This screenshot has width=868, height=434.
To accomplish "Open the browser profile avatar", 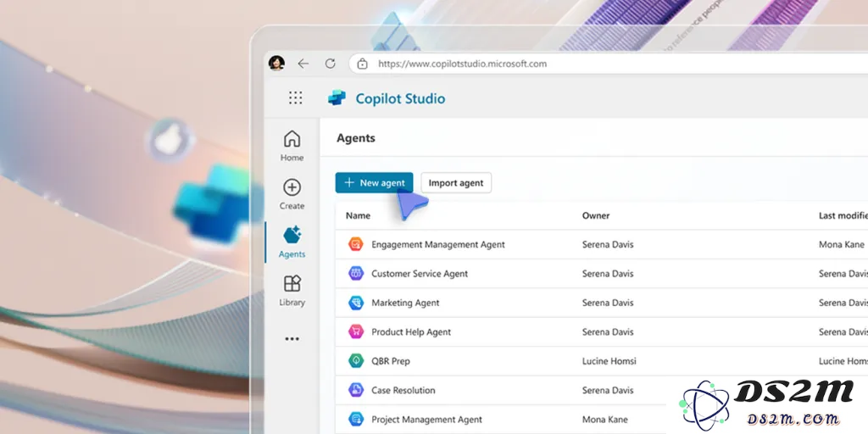I will 276,63.
